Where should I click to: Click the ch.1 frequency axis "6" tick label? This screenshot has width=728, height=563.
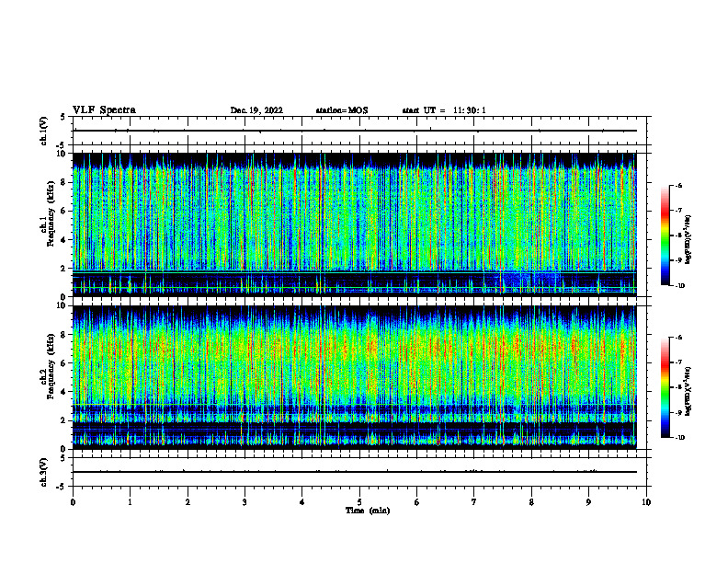(x=63, y=211)
